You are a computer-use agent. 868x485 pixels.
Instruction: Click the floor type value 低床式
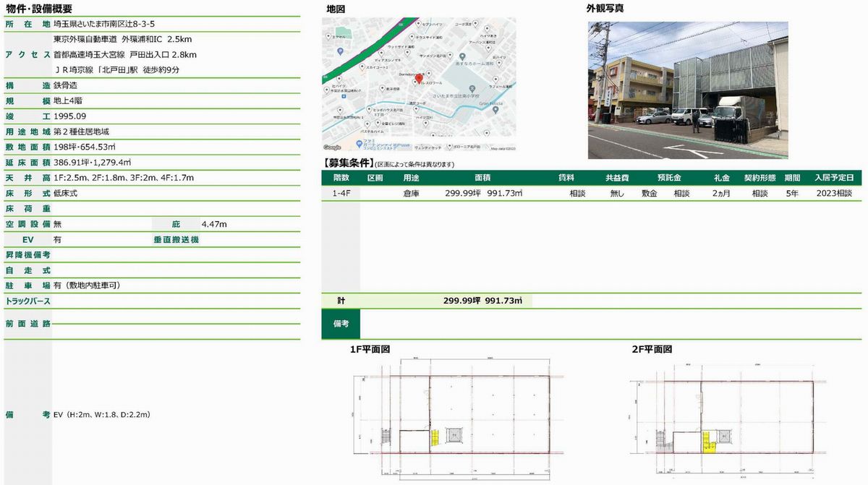click(x=66, y=194)
